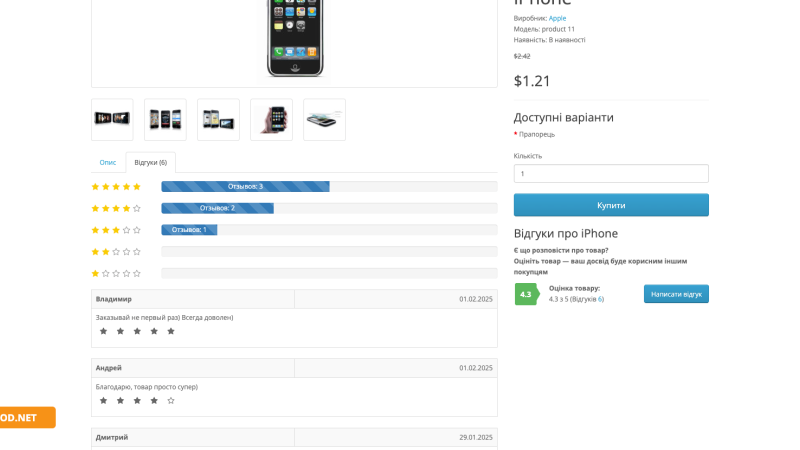This screenshot has width=800, height=450.
Task: Select the Відгуки (6) tab
Action: 151,162
